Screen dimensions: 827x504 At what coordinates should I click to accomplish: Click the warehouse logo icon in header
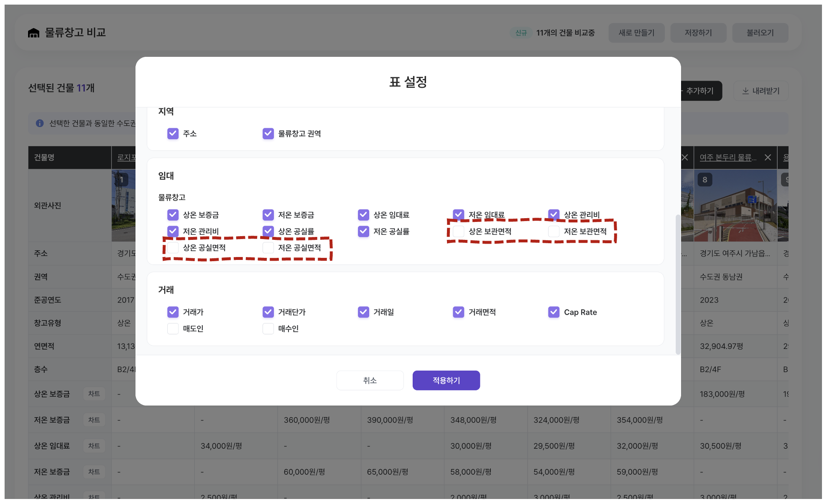(x=33, y=33)
